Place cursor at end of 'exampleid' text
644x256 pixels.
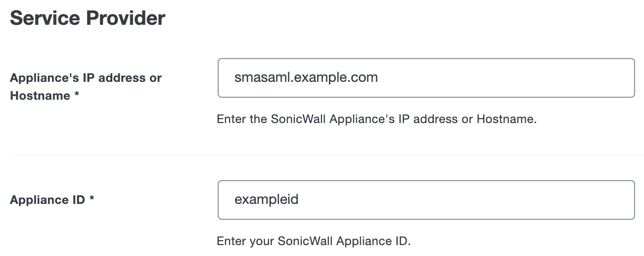(300, 200)
